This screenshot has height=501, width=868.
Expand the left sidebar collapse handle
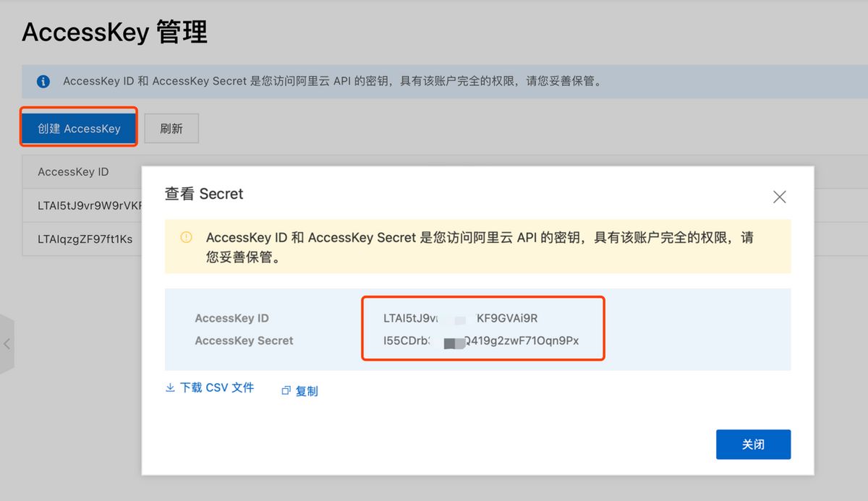click(7, 344)
